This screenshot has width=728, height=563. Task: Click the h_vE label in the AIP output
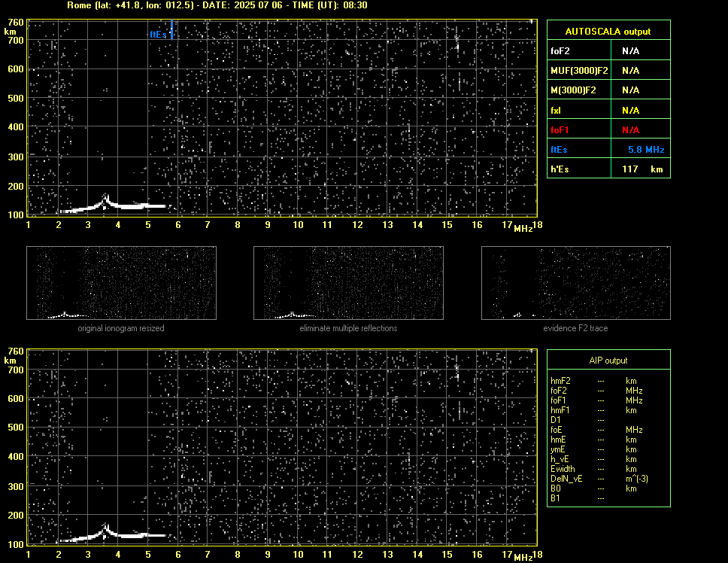pos(560,459)
